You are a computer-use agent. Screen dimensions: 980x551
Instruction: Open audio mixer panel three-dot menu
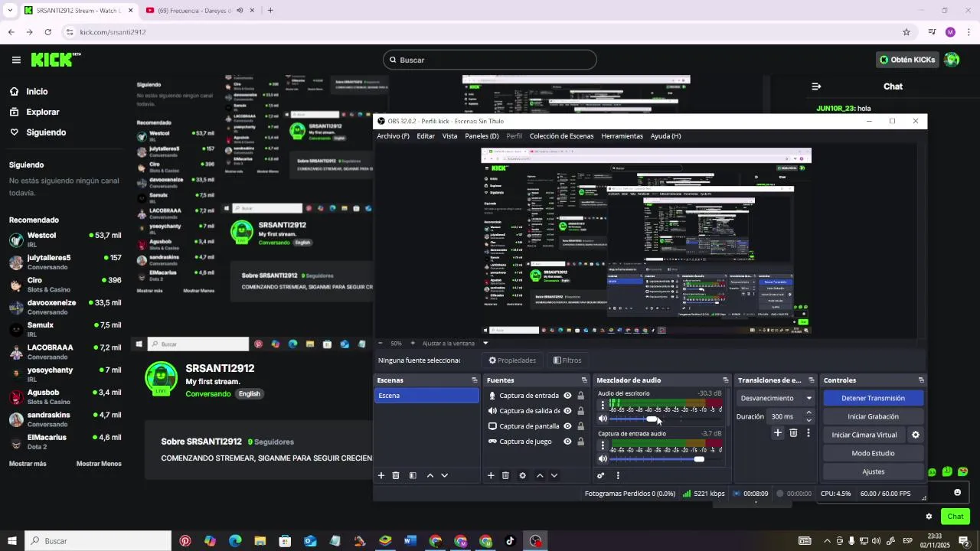pyautogui.click(x=618, y=475)
